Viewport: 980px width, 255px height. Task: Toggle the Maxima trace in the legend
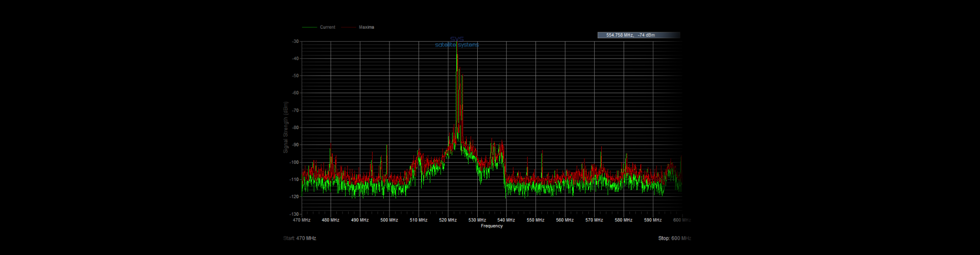click(366, 28)
